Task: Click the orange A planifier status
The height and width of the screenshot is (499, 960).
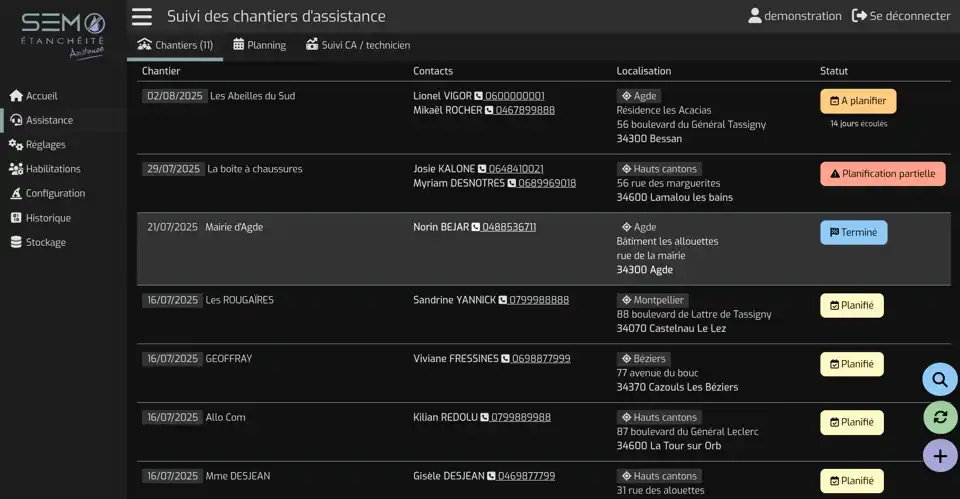Action: coord(858,101)
